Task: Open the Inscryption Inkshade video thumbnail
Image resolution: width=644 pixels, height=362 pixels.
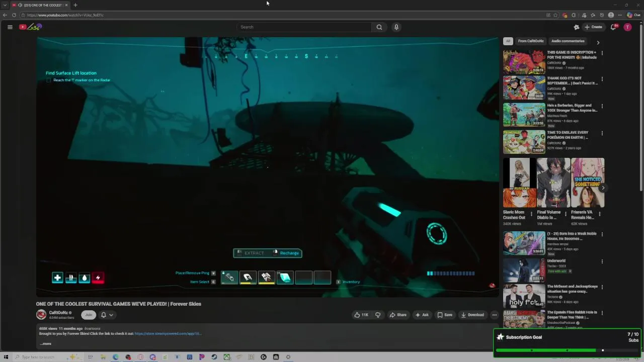Action: [524, 61]
